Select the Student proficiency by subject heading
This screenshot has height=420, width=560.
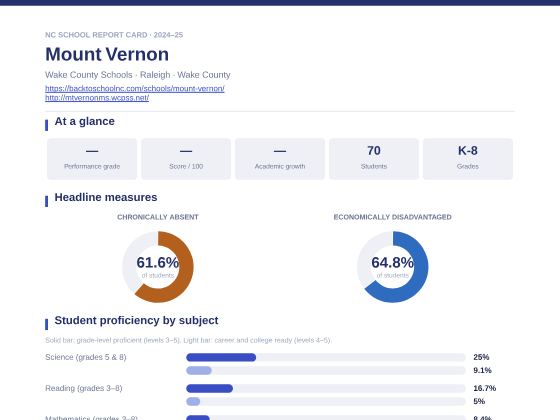click(x=136, y=320)
